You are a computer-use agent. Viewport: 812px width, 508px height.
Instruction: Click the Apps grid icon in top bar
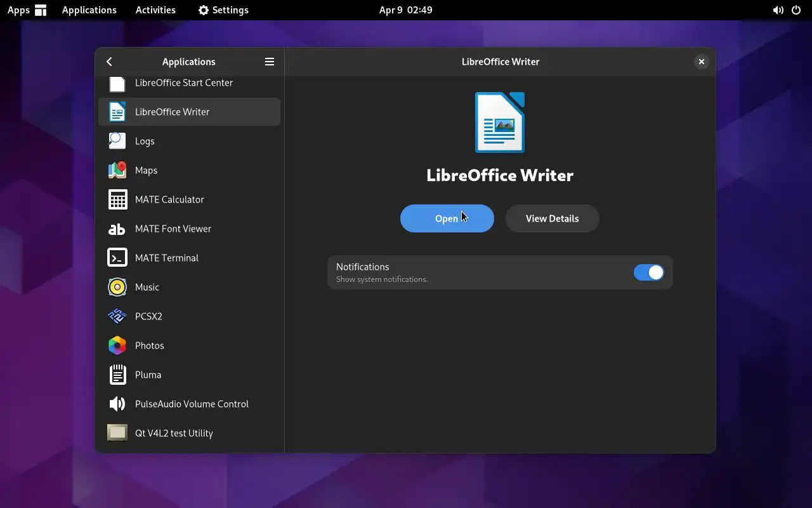pyautogui.click(x=41, y=10)
